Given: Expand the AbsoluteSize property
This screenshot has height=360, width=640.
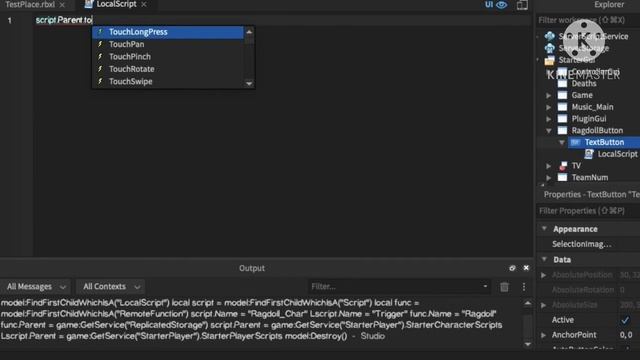Looking at the screenshot, I should coord(543,305).
